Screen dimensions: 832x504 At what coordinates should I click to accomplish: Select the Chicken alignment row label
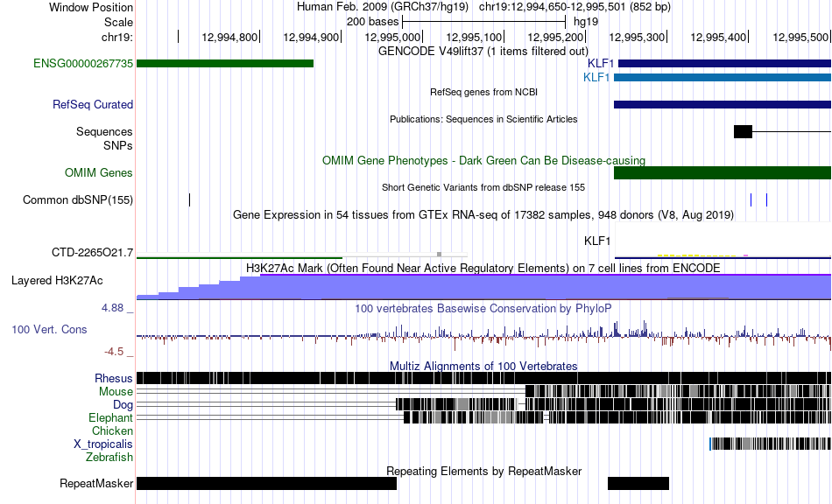[112, 430]
